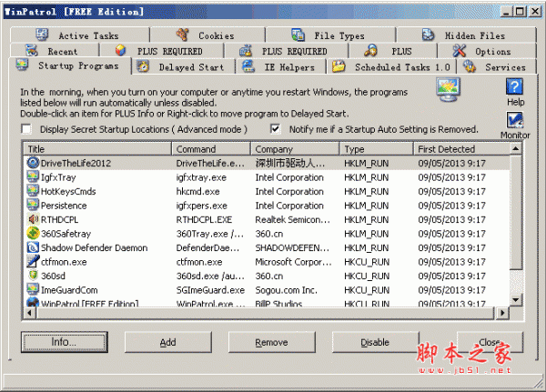This screenshot has width=546, height=392.
Task: Open the File Types tab
Action: [x=331, y=35]
